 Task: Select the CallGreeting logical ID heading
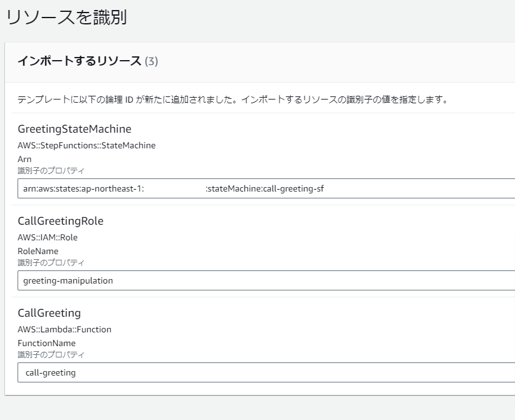point(49,313)
